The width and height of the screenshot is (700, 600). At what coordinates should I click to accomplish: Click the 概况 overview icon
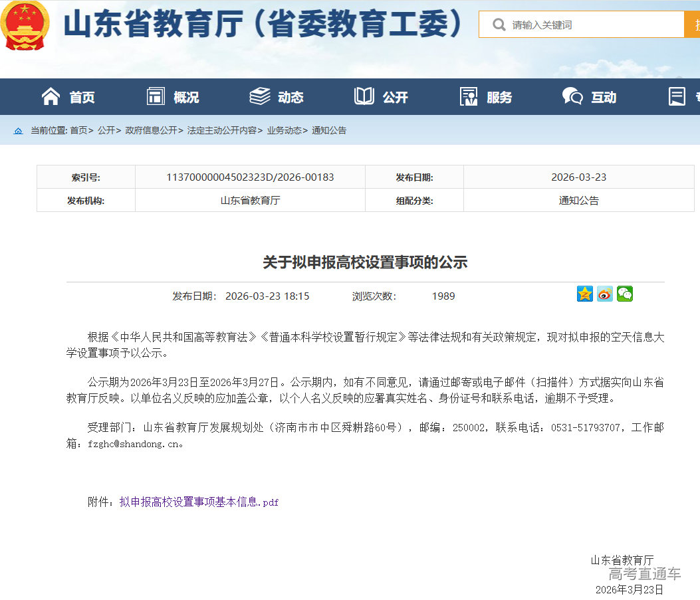[156, 97]
